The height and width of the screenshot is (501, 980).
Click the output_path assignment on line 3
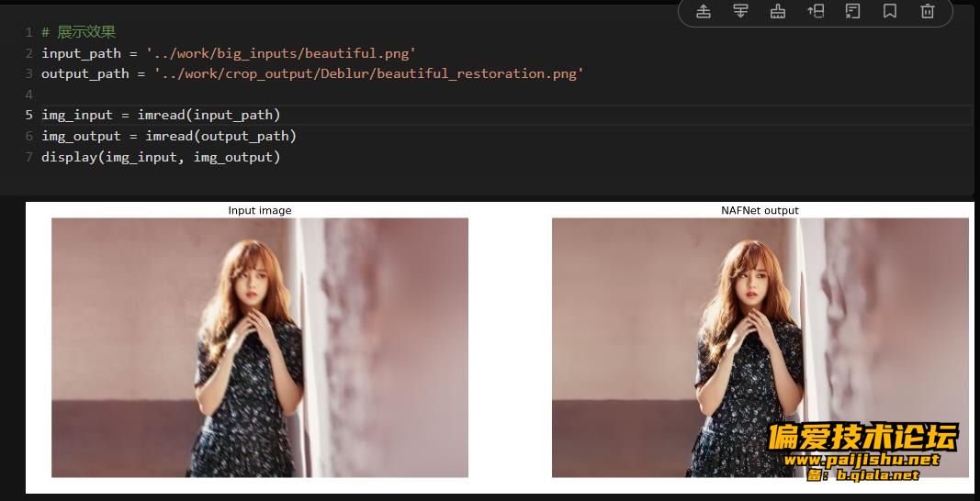[312, 73]
